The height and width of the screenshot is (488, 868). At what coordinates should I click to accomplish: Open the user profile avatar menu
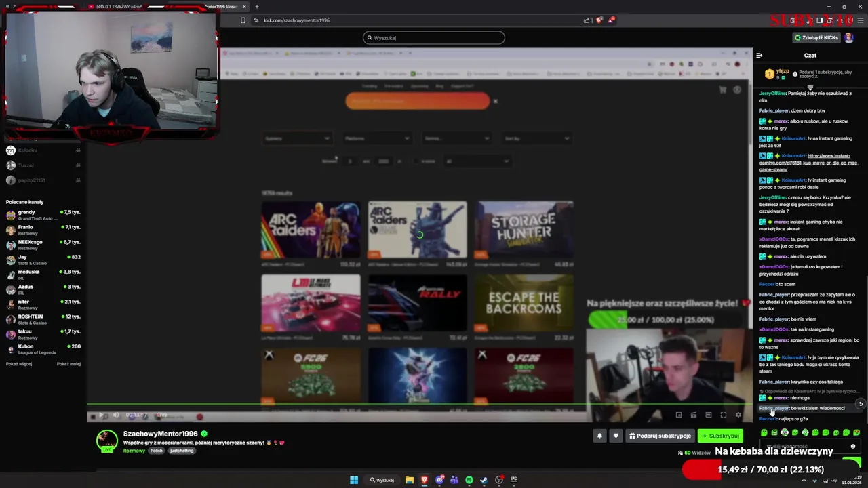[848, 37]
